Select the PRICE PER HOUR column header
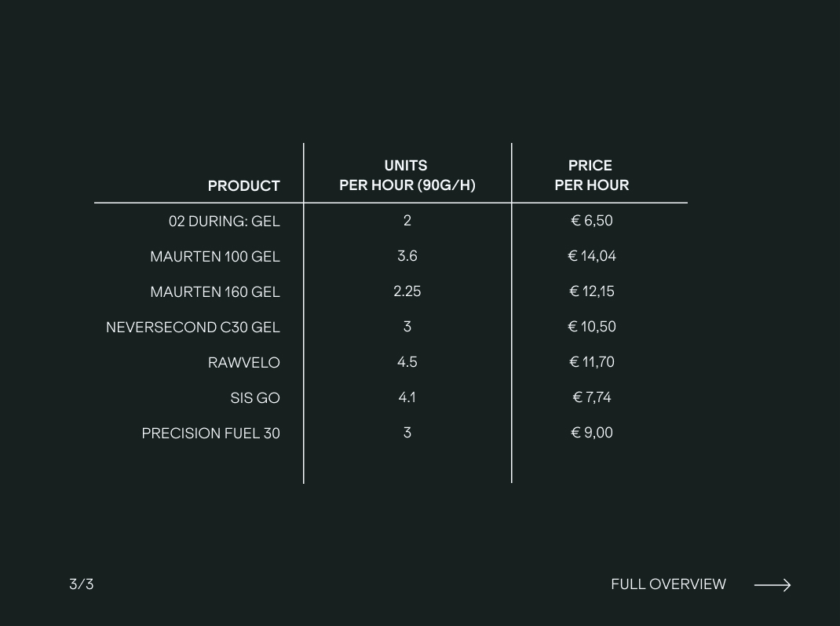This screenshot has width=840, height=626. tap(591, 175)
